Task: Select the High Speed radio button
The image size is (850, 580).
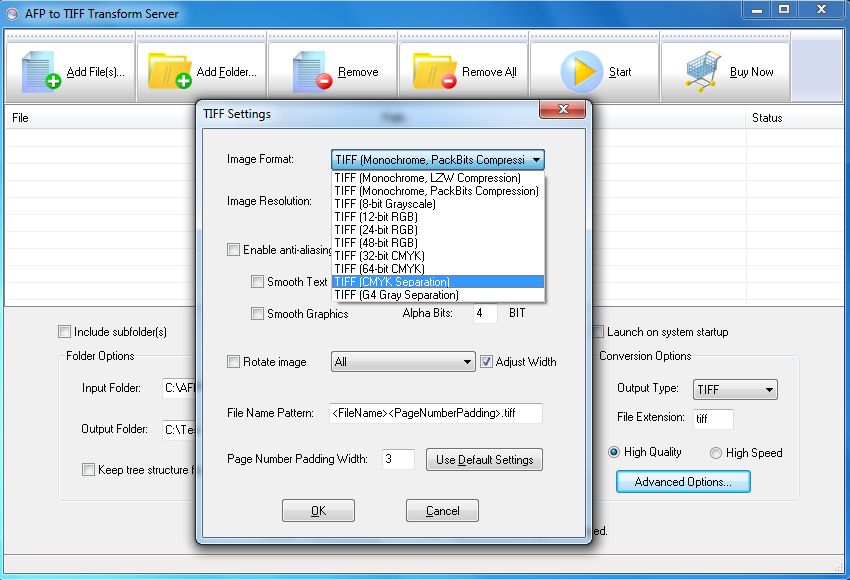Action: (x=716, y=453)
